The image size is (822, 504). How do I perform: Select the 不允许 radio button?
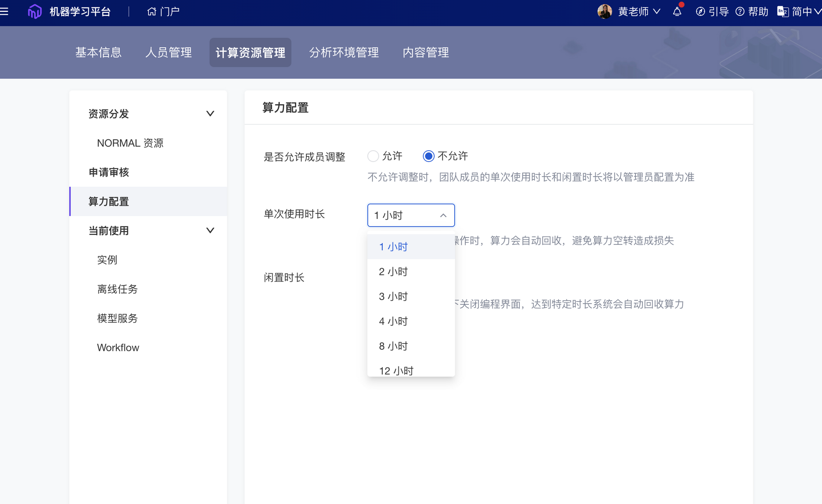(429, 156)
